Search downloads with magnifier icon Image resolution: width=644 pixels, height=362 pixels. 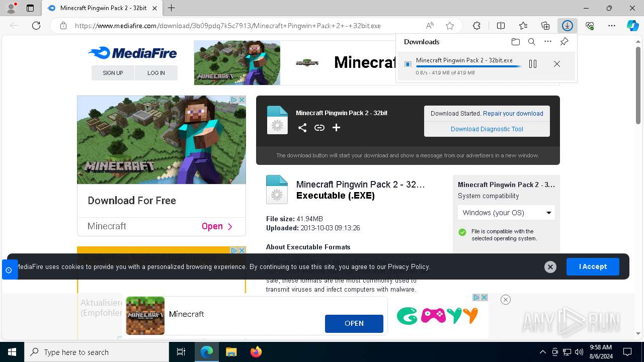[532, 42]
